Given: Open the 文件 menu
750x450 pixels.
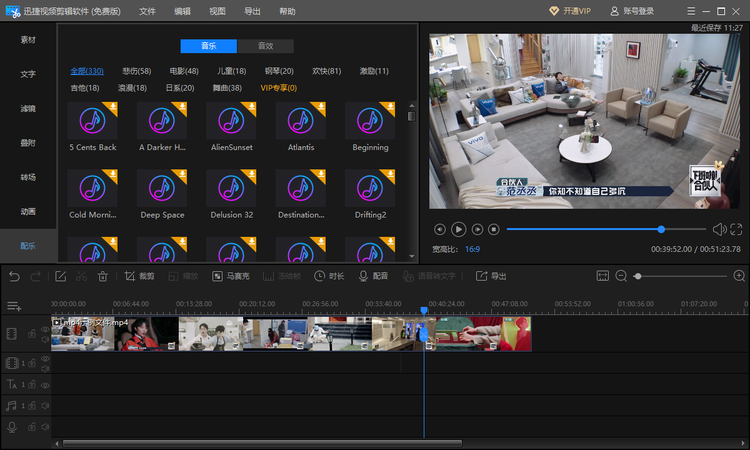Looking at the screenshot, I should (x=147, y=11).
